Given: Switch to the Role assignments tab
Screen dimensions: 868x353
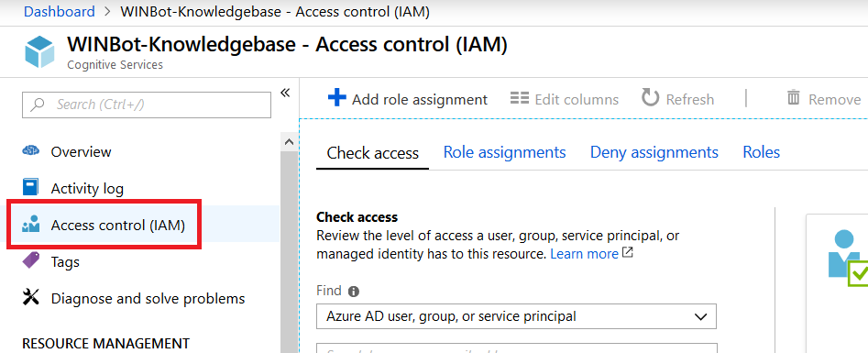Looking at the screenshot, I should click(x=504, y=152).
